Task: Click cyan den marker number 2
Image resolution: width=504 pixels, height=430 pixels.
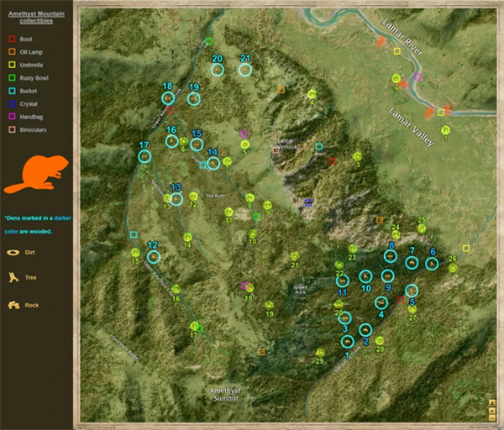Action: click(365, 330)
